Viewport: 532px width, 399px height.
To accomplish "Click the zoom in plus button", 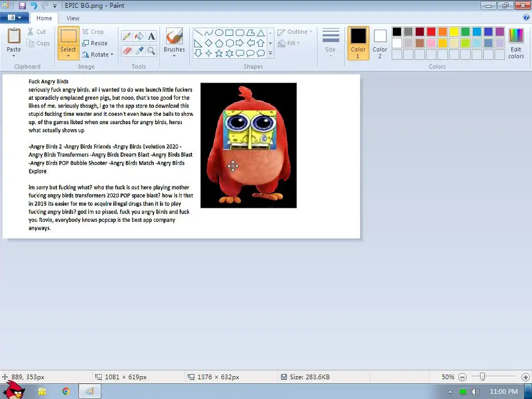I will (526, 377).
